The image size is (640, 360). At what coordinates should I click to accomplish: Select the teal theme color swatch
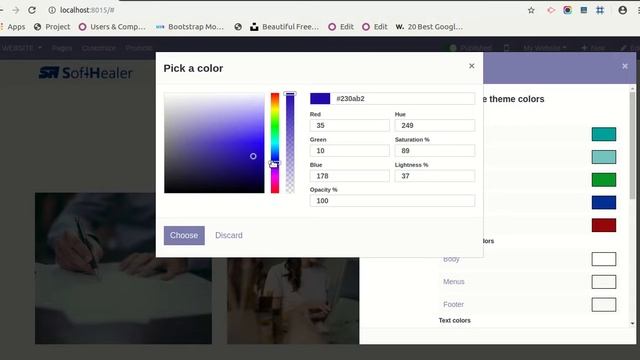(x=604, y=134)
